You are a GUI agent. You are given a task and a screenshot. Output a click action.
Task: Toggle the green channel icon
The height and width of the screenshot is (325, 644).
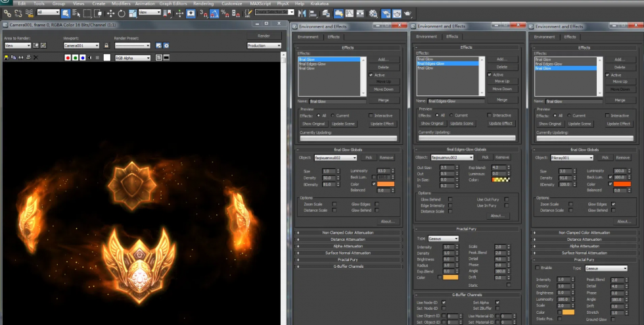click(75, 58)
